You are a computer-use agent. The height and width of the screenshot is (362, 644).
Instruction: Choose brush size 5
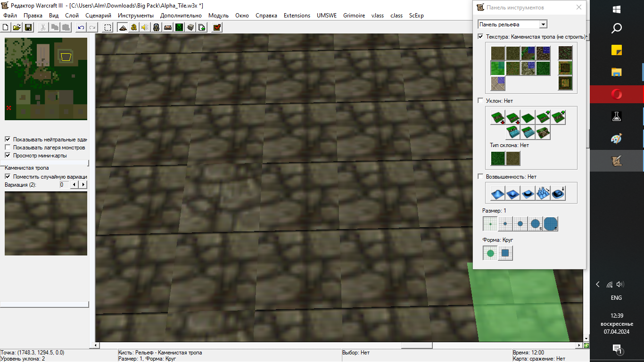tap(536, 224)
